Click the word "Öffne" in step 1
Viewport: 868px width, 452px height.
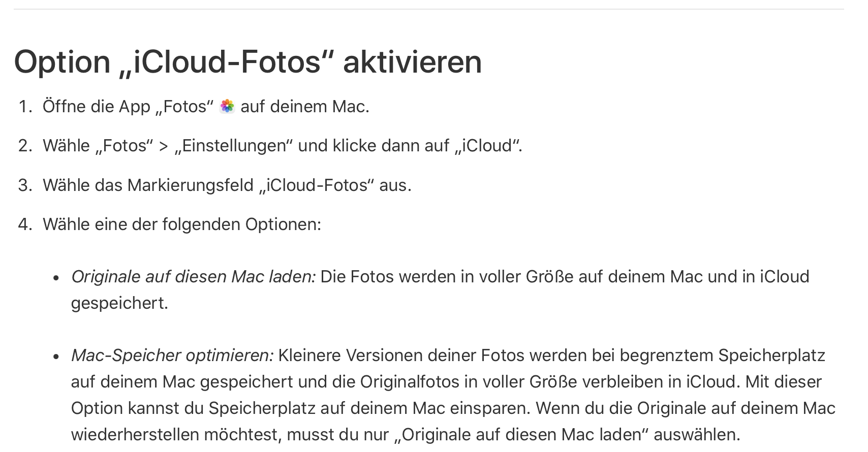65,107
